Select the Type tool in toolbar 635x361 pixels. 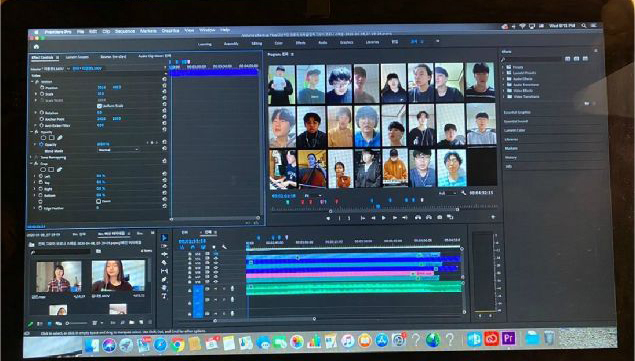[164, 296]
